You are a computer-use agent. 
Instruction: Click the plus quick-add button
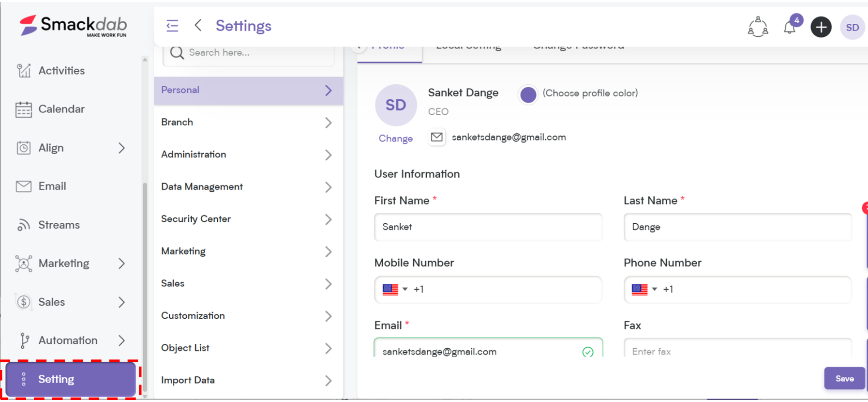click(x=821, y=27)
